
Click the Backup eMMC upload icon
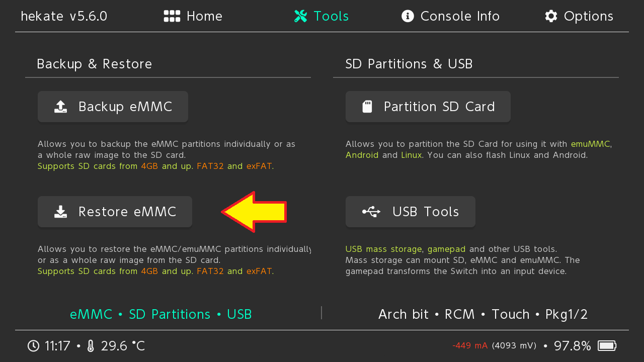point(61,107)
